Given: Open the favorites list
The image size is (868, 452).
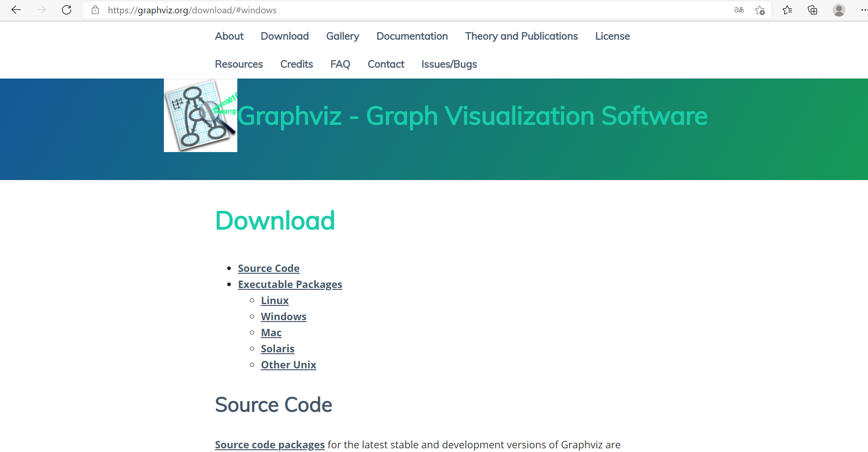Looking at the screenshot, I should click(787, 10).
